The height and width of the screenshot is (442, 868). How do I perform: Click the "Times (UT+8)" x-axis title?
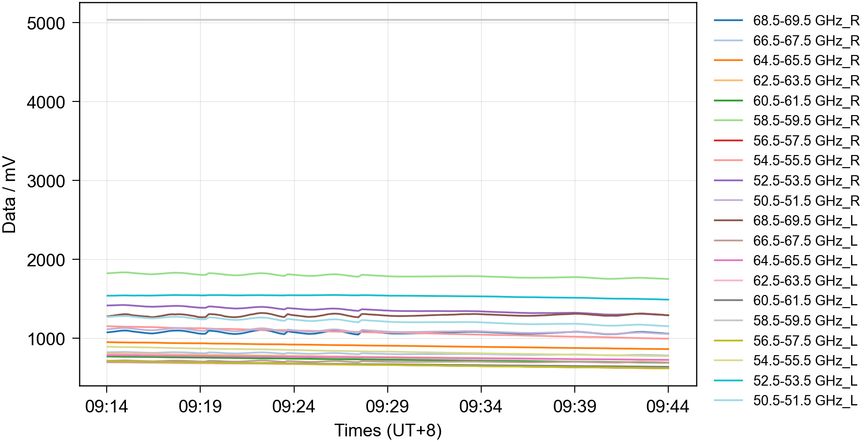click(388, 430)
